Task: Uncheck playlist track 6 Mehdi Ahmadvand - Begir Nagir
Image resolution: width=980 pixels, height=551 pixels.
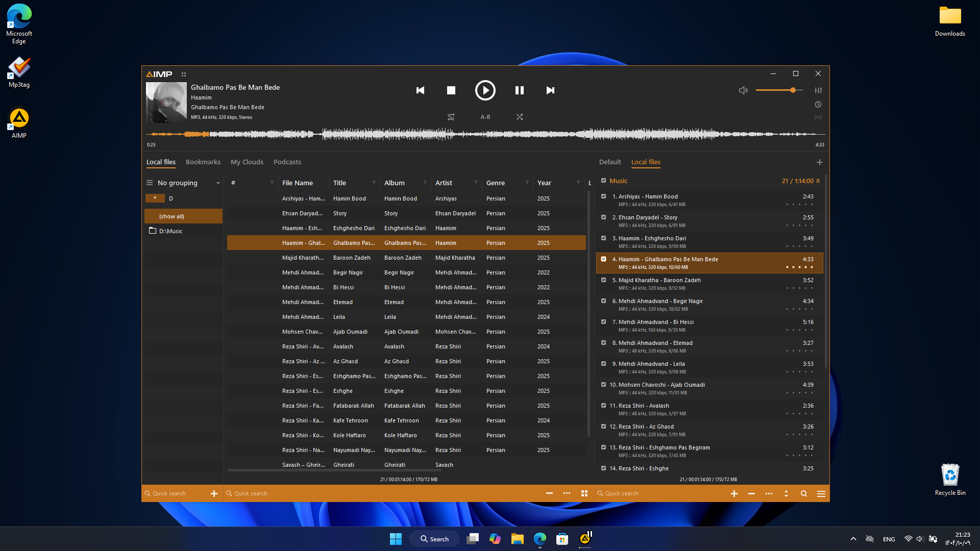Action: [x=603, y=301]
